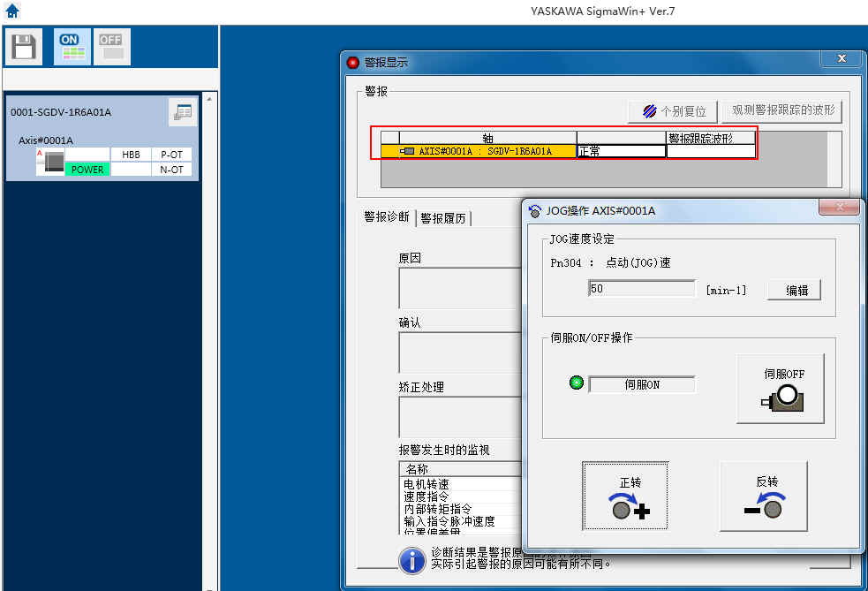868x591 pixels.
Task: Click the 观测警报跟踪的波形 button
Action: (782, 111)
